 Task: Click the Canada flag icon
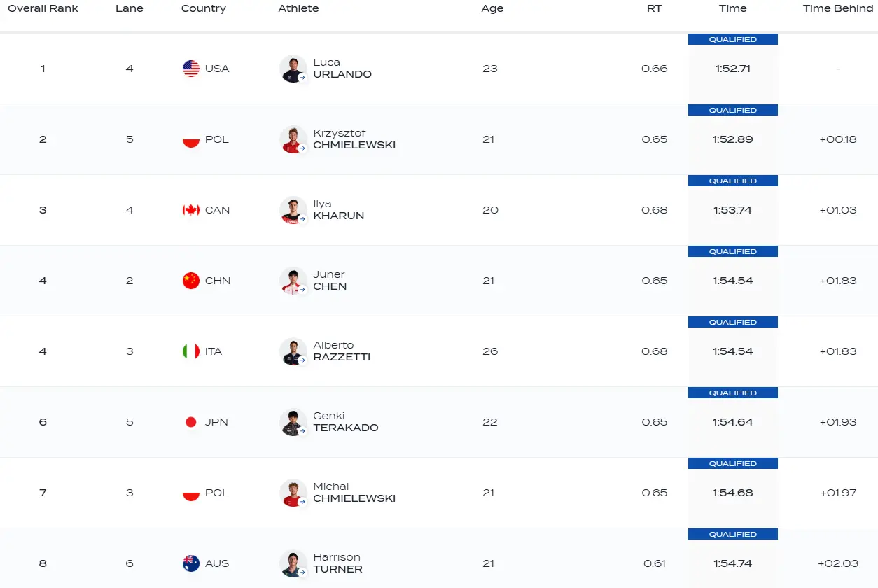pos(190,210)
